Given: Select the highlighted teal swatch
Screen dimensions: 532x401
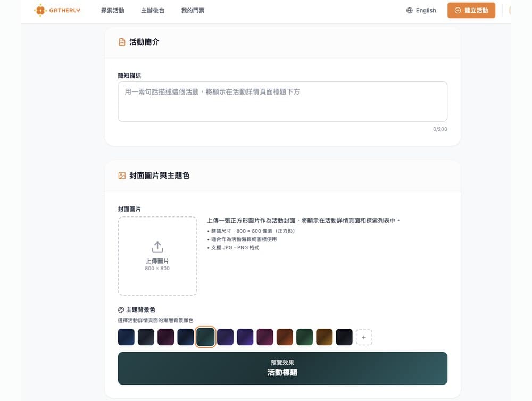Looking at the screenshot, I should coord(205,337).
